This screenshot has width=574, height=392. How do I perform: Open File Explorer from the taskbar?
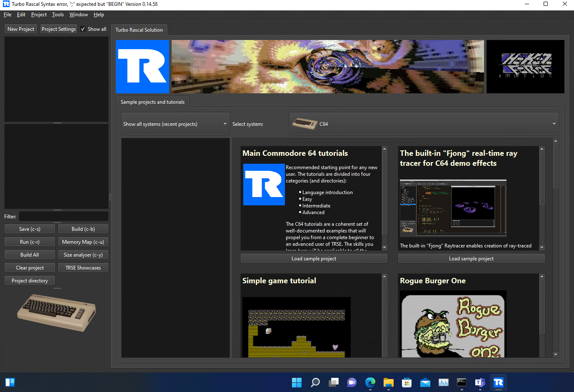(x=388, y=382)
